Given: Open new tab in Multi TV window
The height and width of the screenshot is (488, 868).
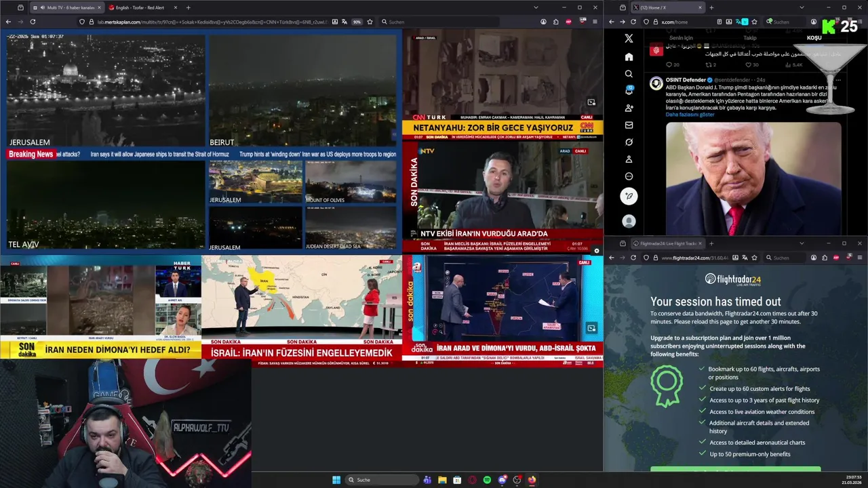Looking at the screenshot, I should [x=188, y=7].
